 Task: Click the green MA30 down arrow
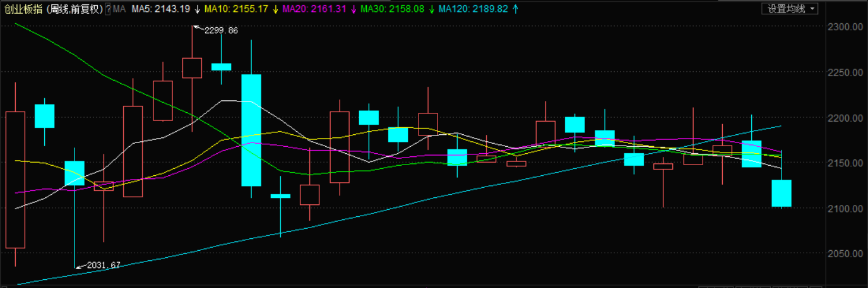tap(431, 9)
